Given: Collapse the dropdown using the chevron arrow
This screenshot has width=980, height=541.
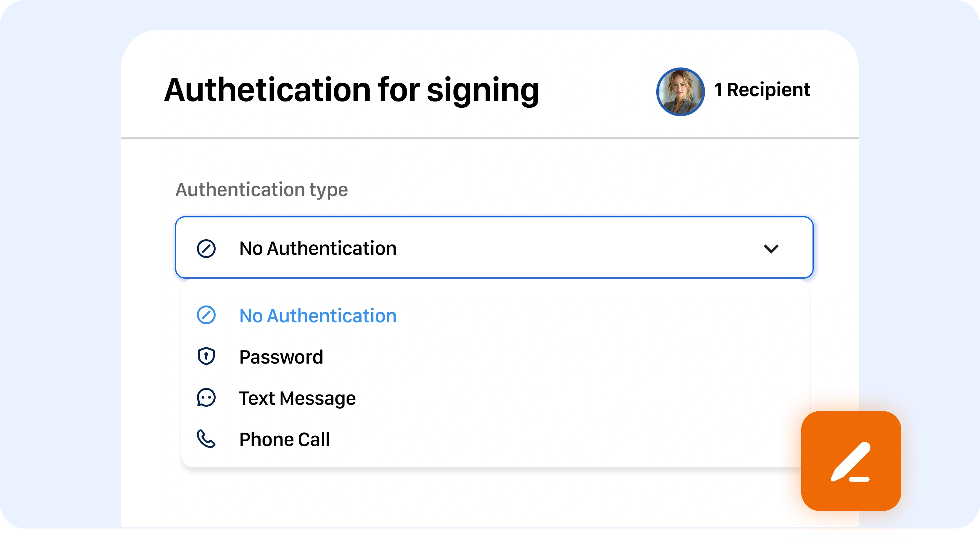Looking at the screenshot, I should (771, 249).
